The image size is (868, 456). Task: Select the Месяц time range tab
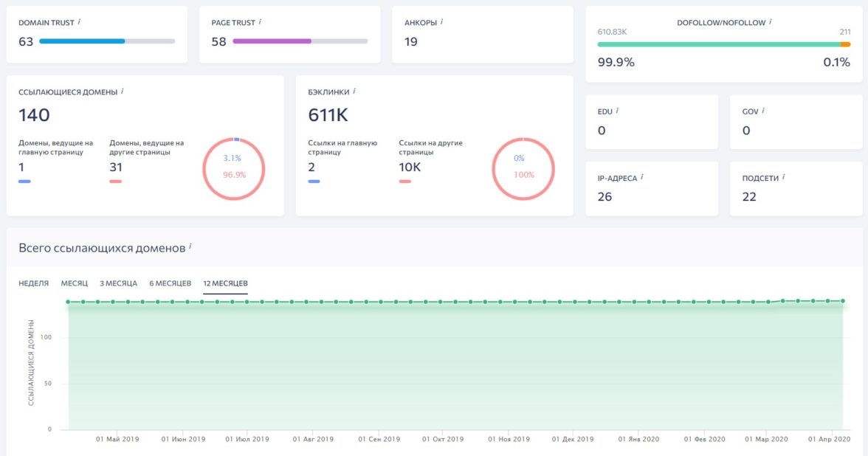click(x=75, y=283)
